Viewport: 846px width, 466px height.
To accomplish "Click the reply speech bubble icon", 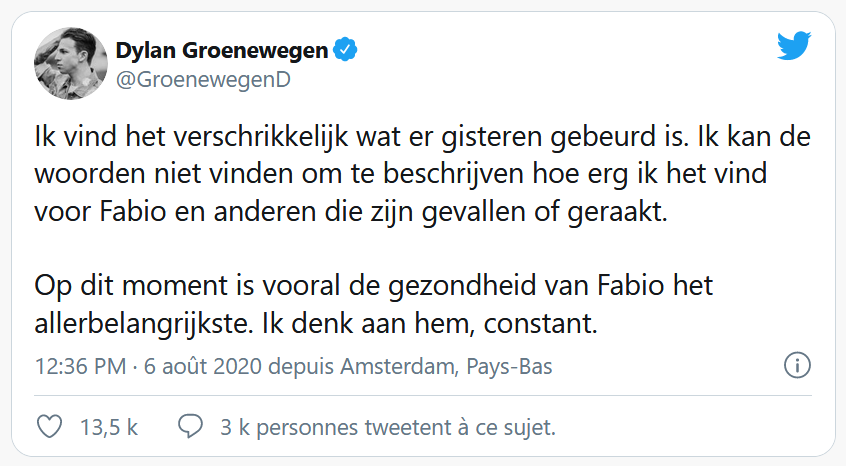I will pyautogui.click(x=190, y=427).
